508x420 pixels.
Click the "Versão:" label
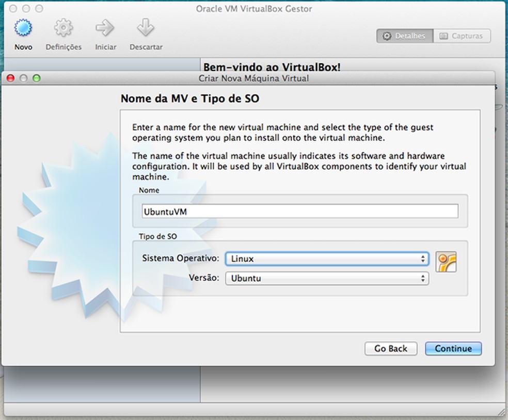(204, 278)
